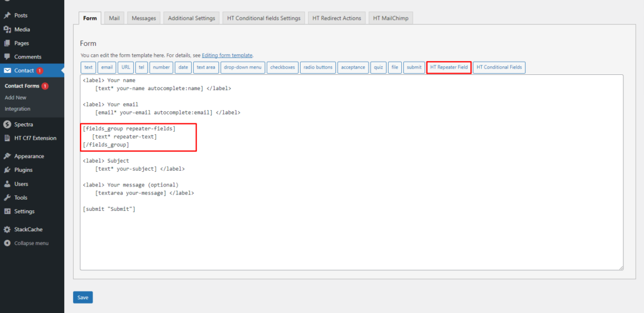Click the Pages icon in sidebar
Image resolution: width=644 pixels, height=313 pixels.
7,43
